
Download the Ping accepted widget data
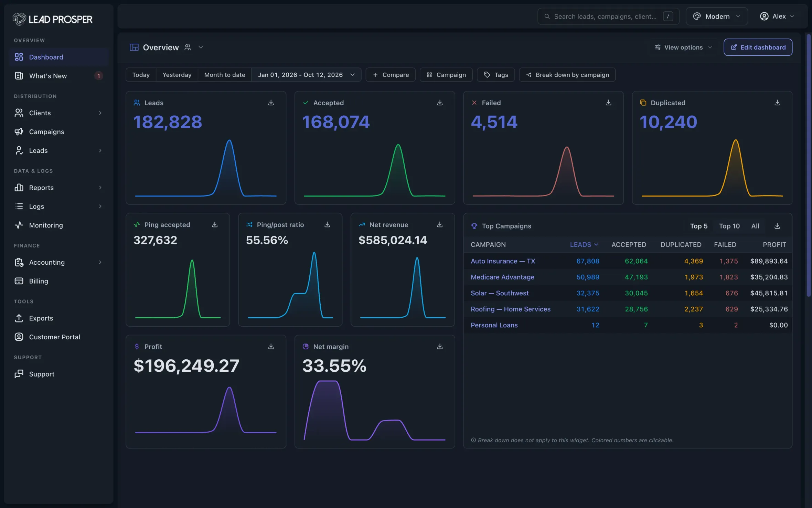click(215, 224)
